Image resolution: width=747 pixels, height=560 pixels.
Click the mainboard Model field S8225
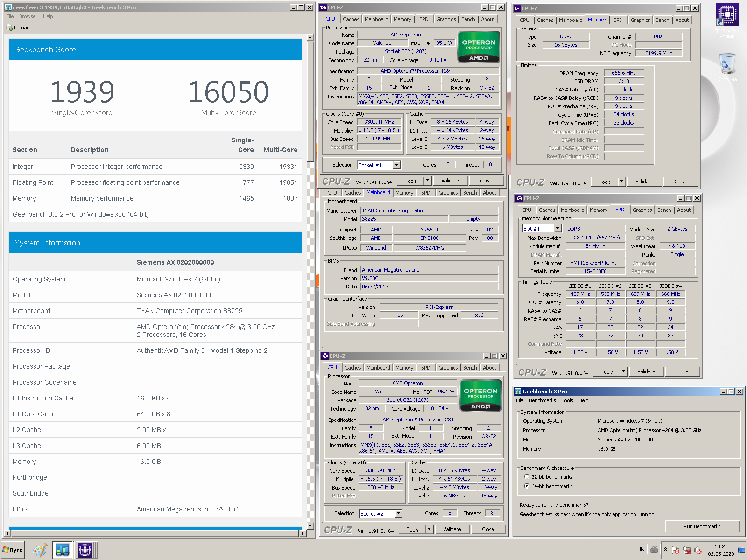point(404,219)
